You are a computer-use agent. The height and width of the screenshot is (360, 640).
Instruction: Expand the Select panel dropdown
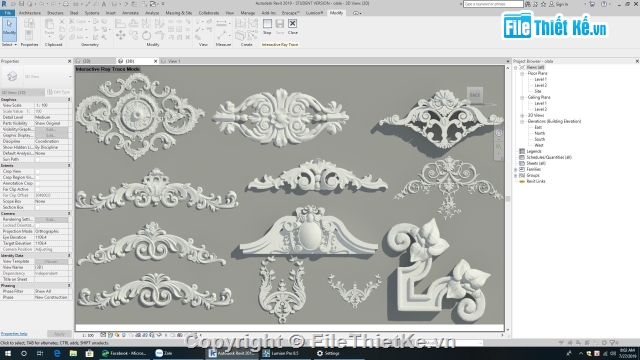click(9, 44)
